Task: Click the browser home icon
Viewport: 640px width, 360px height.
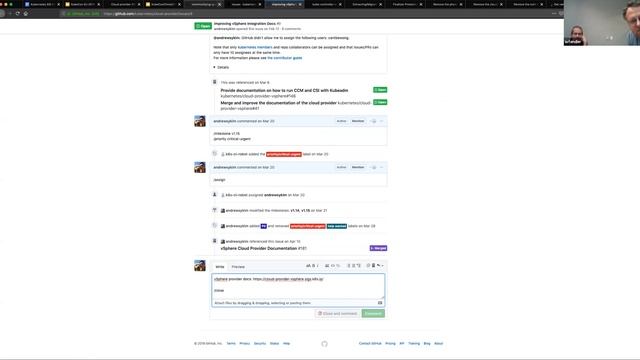Action: 26,13
